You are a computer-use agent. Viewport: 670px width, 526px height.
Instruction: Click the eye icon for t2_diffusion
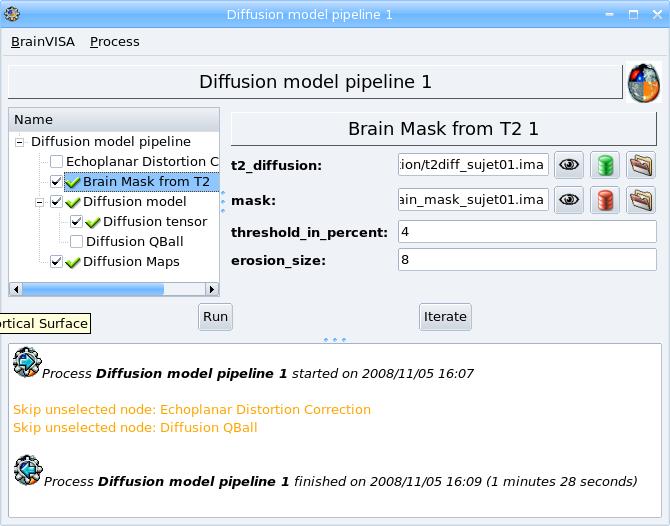[569, 165]
